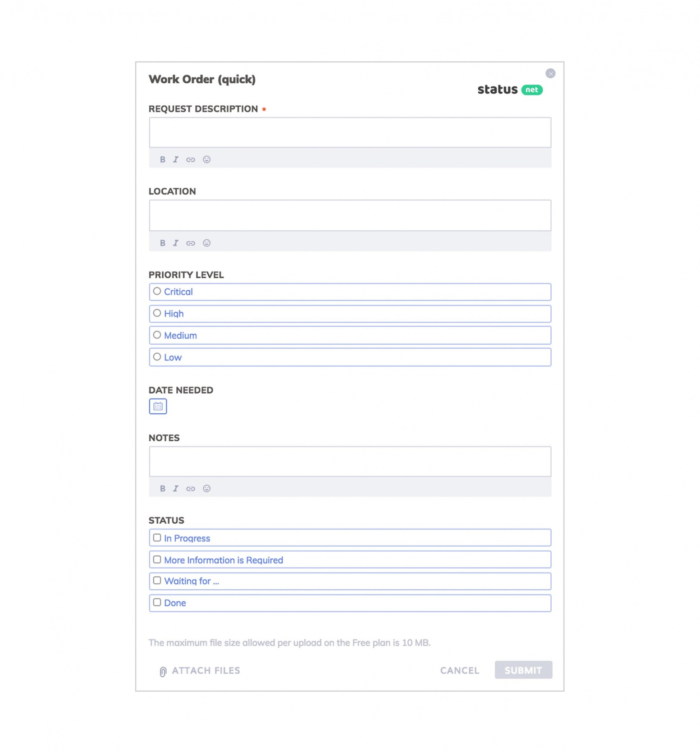Click the Link icon in Notes section
Viewport: 700px width, 753px height.
191,488
